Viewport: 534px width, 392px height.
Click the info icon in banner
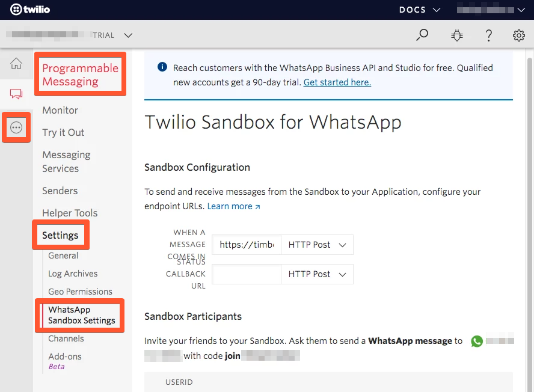point(162,67)
